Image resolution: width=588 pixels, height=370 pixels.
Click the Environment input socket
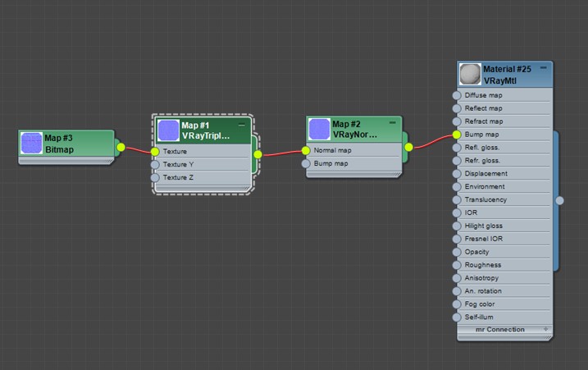pyautogui.click(x=456, y=187)
